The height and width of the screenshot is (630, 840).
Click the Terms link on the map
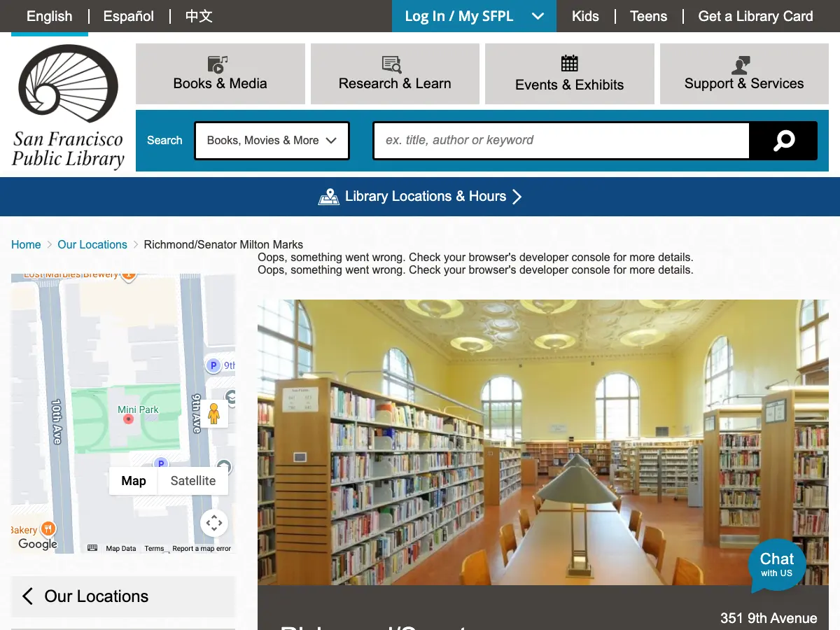tap(154, 548)
